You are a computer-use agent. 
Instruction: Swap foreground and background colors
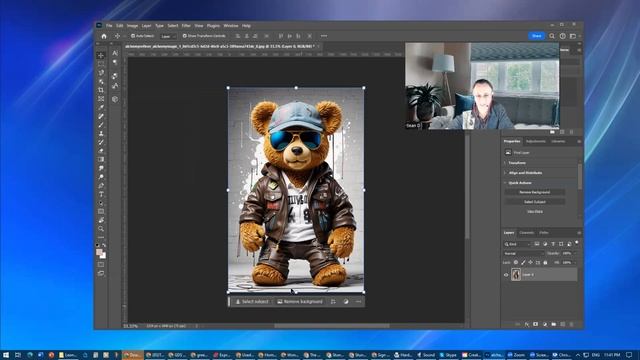pos(104,245)
